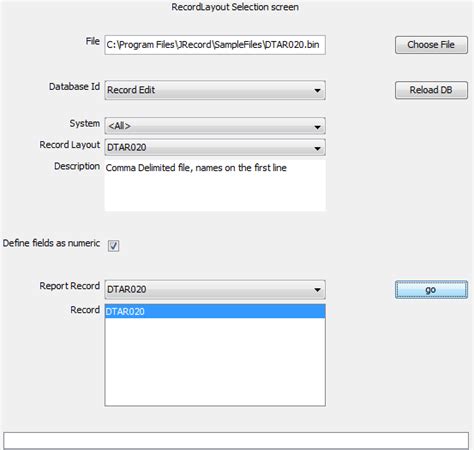Click the go button
The image size is (474, 450).
431,290
